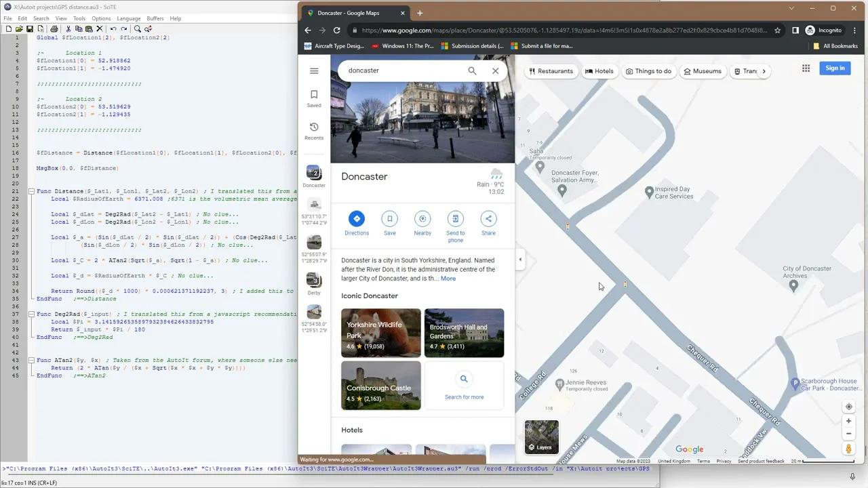
Task: Print the script using SciTE's printer icon
Action: point(54,29)
